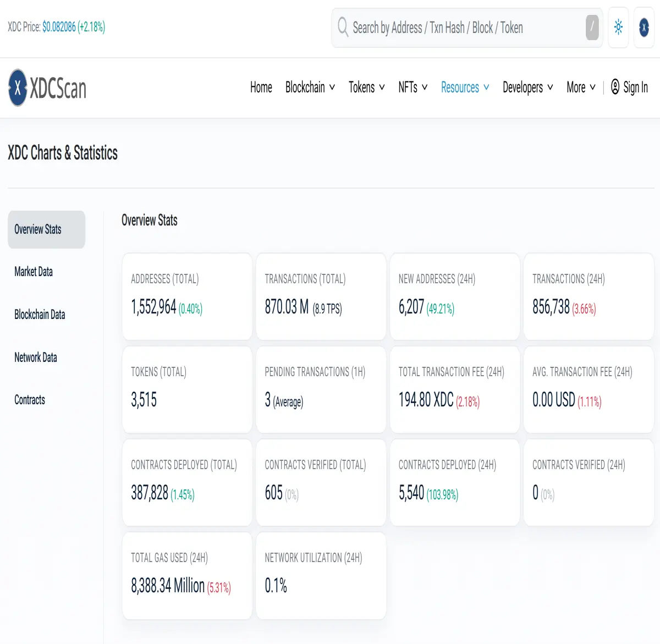Open the Contracts Deployed (24H) card
The image size is (660, 644).
pos(455,482)
